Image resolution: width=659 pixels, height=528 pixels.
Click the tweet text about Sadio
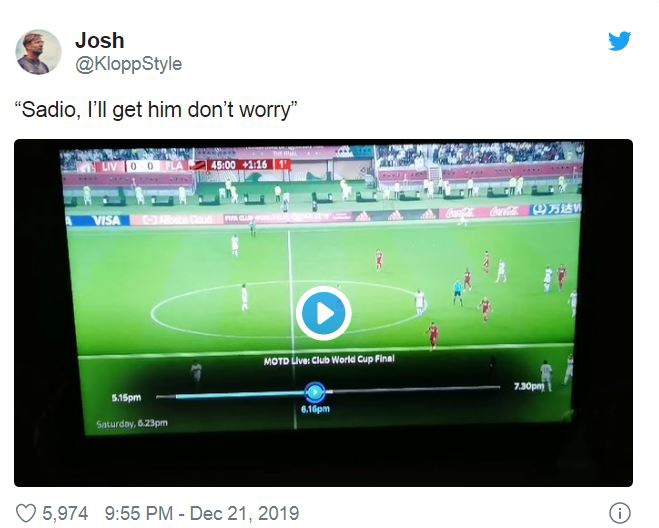coord(156,110)
